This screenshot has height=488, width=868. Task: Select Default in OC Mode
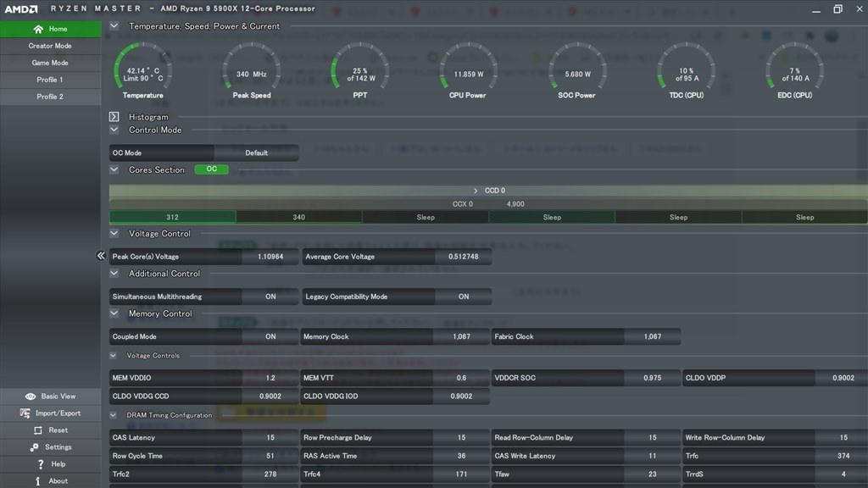coord(256,153)
